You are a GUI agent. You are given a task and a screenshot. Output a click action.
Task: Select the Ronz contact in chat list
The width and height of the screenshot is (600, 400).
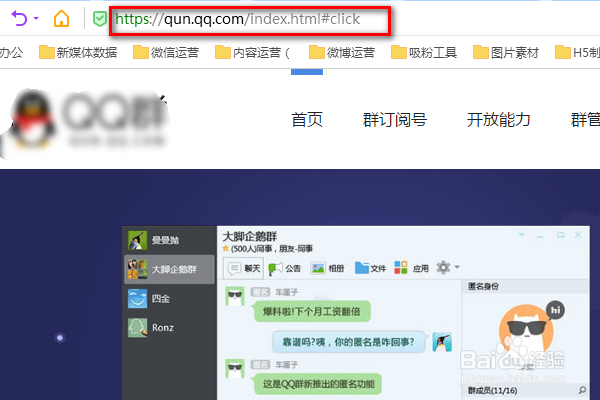[x=169, y=328]
